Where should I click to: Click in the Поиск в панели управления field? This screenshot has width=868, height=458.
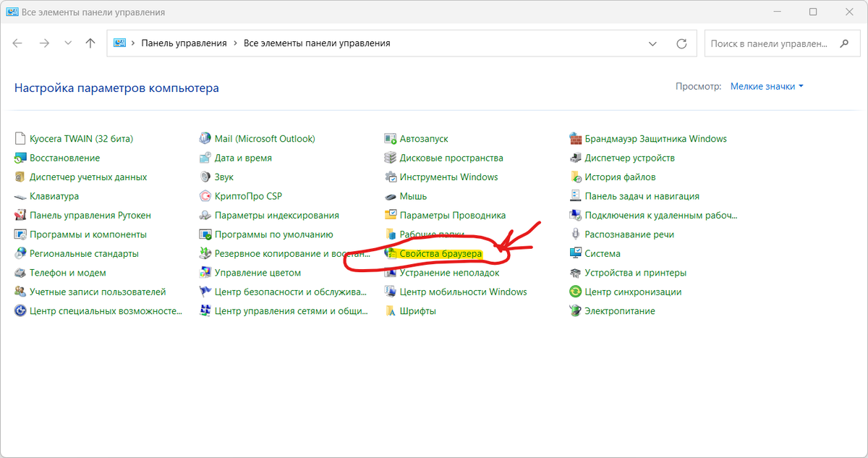point(769,43)
